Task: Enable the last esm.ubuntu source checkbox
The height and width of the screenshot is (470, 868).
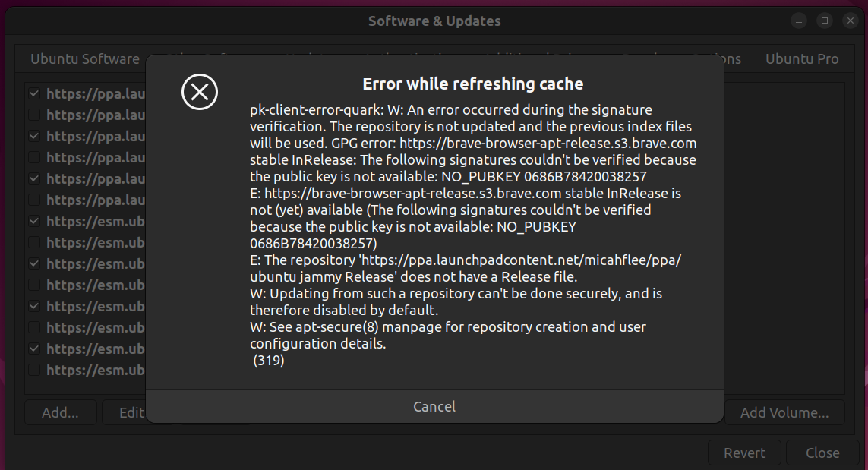Action: [34, 370]
